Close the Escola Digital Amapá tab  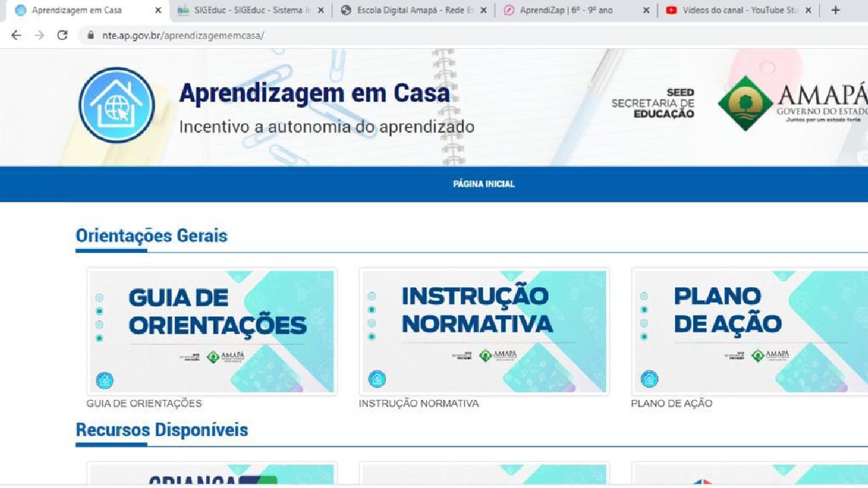point(483,11)
